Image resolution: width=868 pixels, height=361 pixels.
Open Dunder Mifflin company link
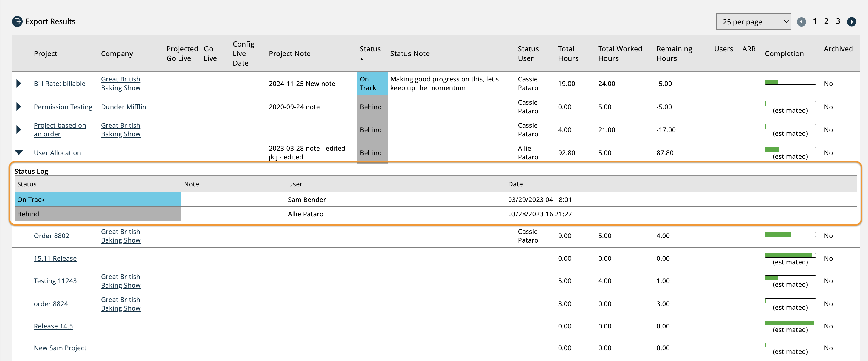click(123, 107)
